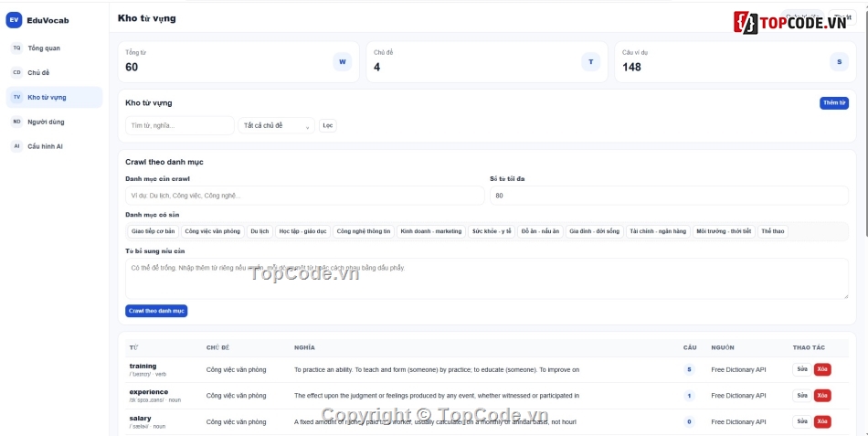This screenshot has width=868, height=436.
Task: Click sentence count 0 in salary row
Action: [x=689, y=421]
